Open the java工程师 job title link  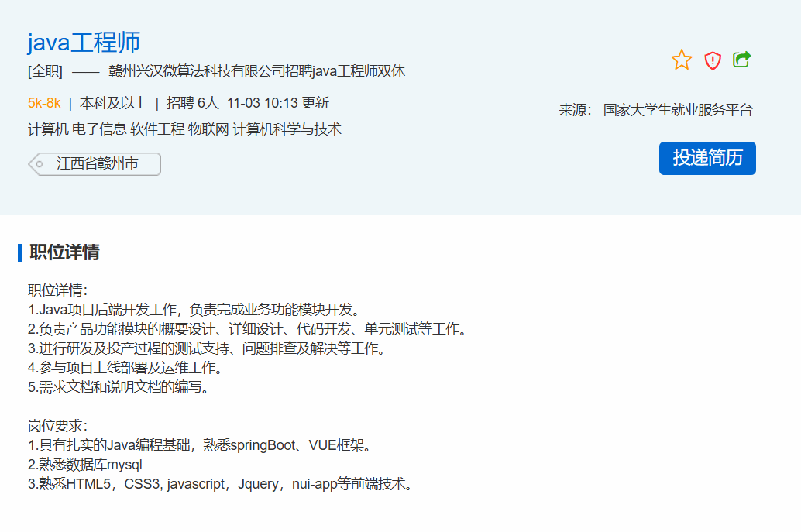(x=84, y=42)
